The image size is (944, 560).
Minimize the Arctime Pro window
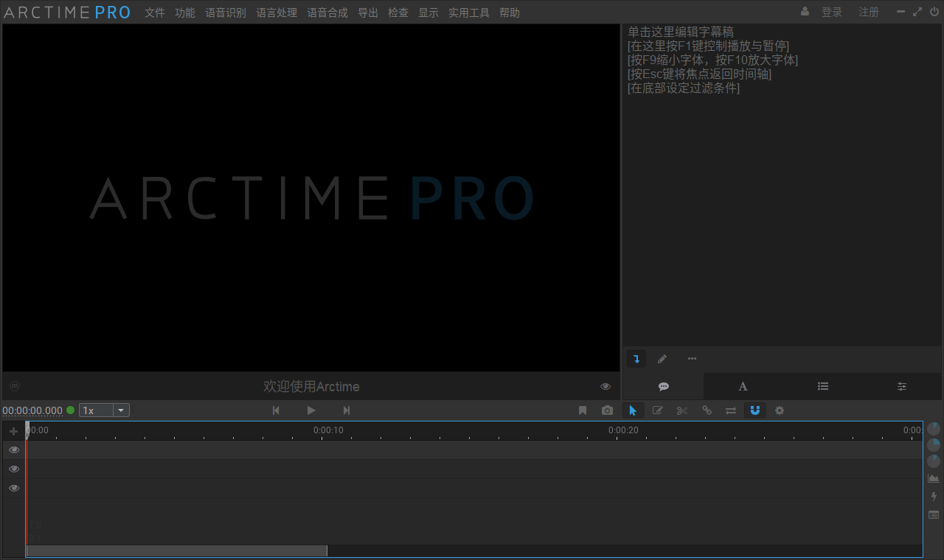tap(900, 12)
